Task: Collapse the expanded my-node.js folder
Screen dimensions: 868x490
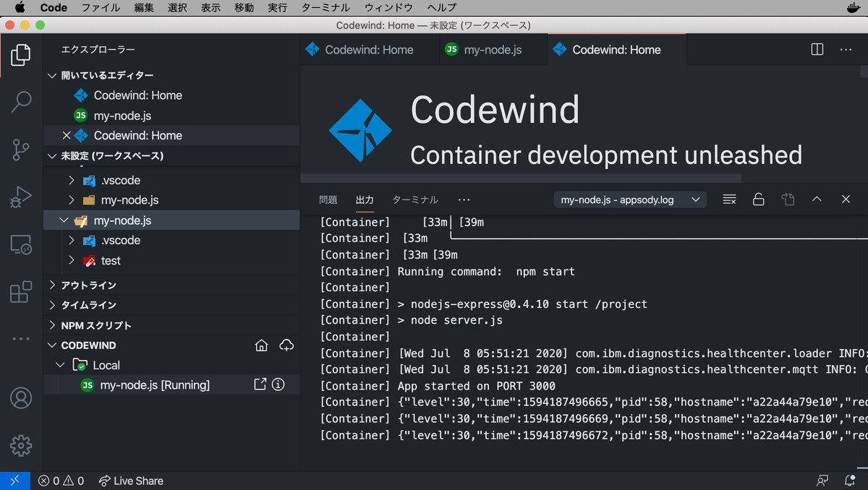Action: tap(64, 220)
